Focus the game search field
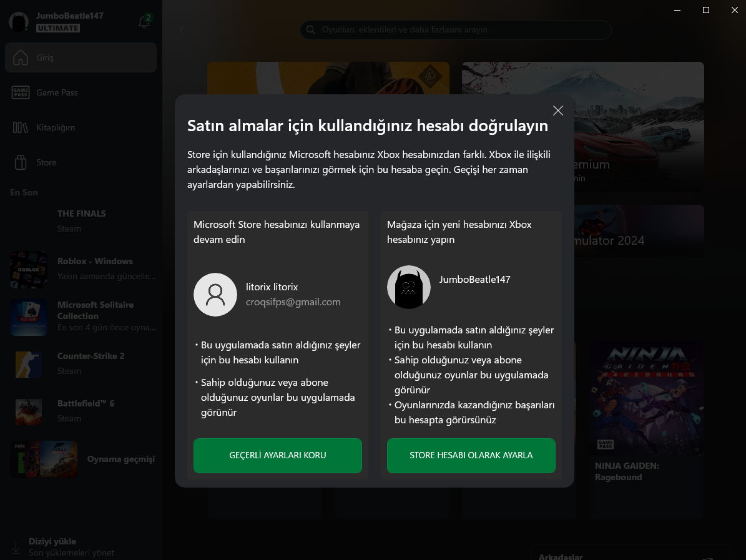The width and height of the screenshot is (746, 560). coord(455,29)
